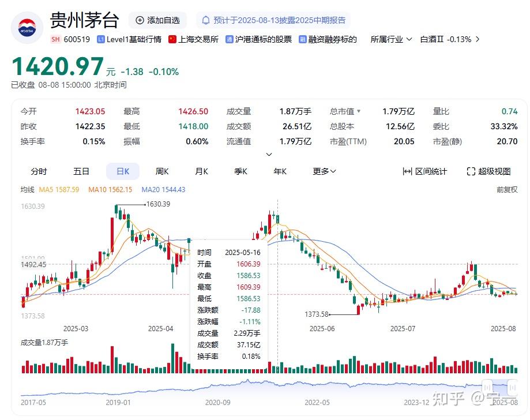Click the 成交额 value 26.51亿
The image size is (530, 420).
pyautogui.click(x=297, y=126)
